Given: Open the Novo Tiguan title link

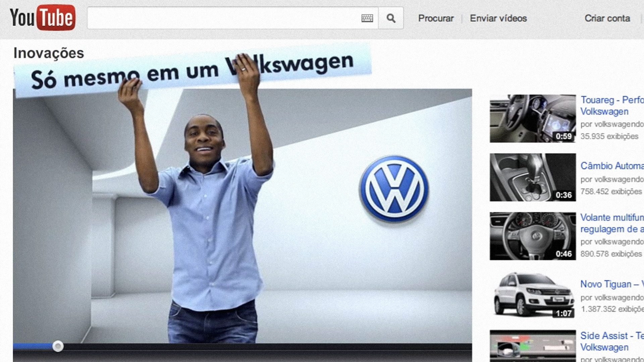Looking at the screenshot, I should click(x=612, y=284).
